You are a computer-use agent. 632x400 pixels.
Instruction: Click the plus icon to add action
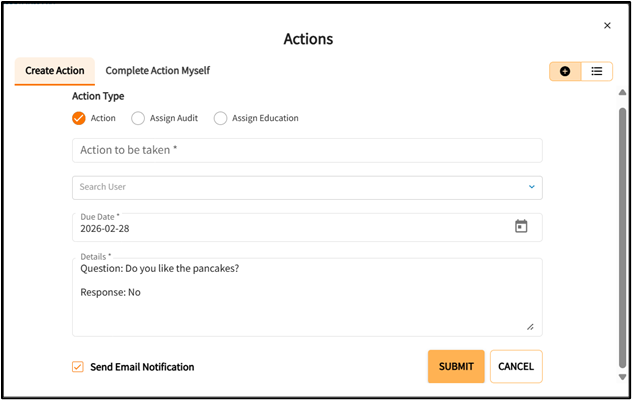pos(565,72)
